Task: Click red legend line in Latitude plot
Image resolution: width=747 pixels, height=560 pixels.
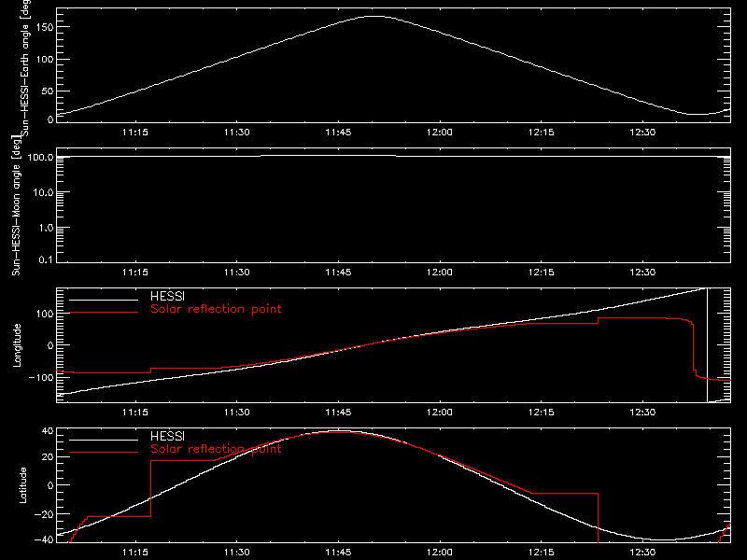Action: [104, 453]
